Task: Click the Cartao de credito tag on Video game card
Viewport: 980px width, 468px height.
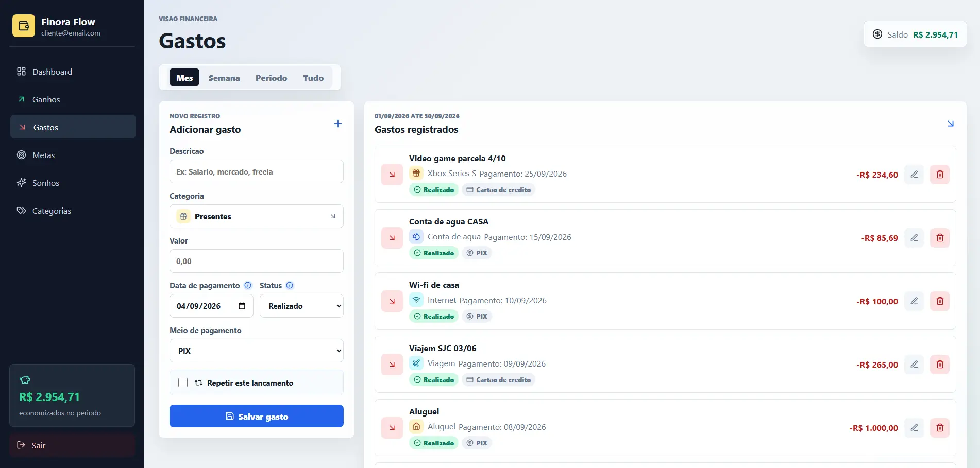Action: pyautogui.click(x=499, y=189)
